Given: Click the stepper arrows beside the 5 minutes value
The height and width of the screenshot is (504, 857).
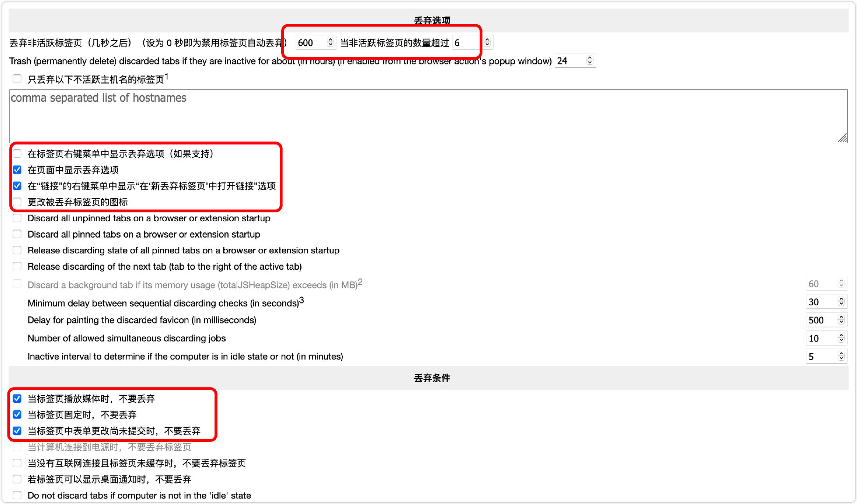Looking at the screenshot, I should [841, 357].
